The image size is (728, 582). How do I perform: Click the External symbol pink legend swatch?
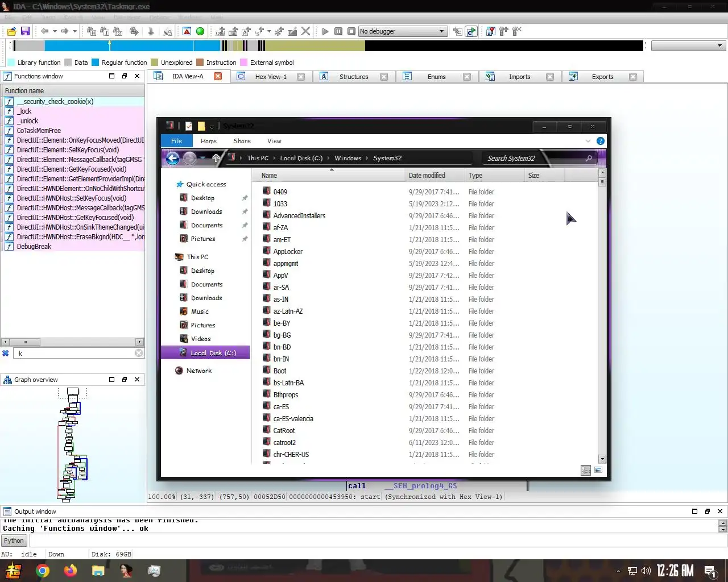[x=244, y=63]
